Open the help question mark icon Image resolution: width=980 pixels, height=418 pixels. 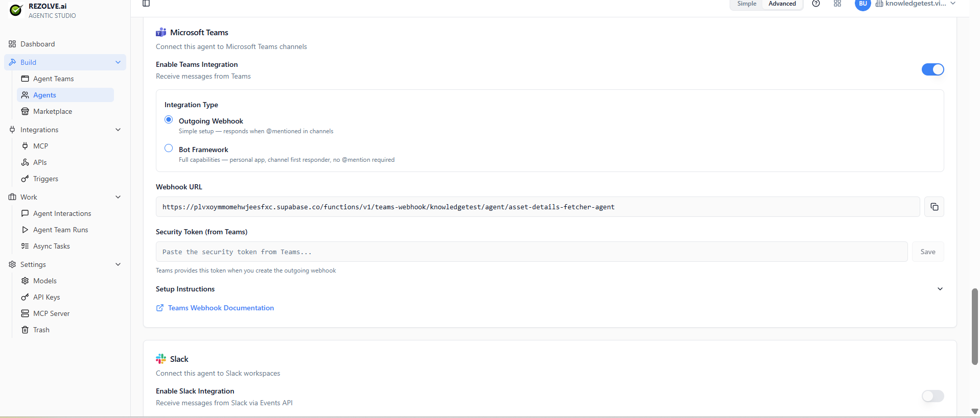(816, 4)
